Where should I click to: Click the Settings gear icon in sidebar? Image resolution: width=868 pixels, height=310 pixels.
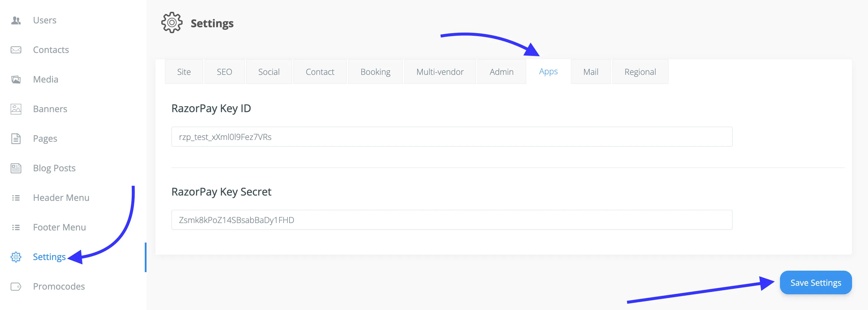pyautogui.click(x=16, y=257)
